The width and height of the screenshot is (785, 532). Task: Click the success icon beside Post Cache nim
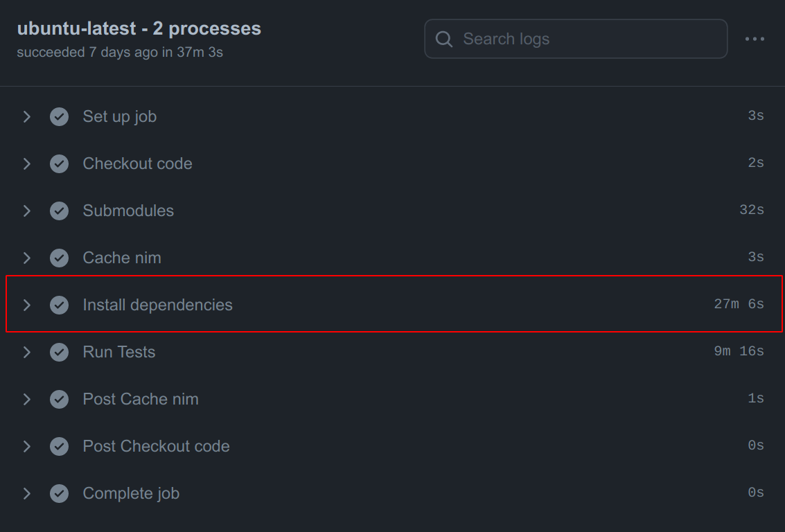tap(59, 399)
